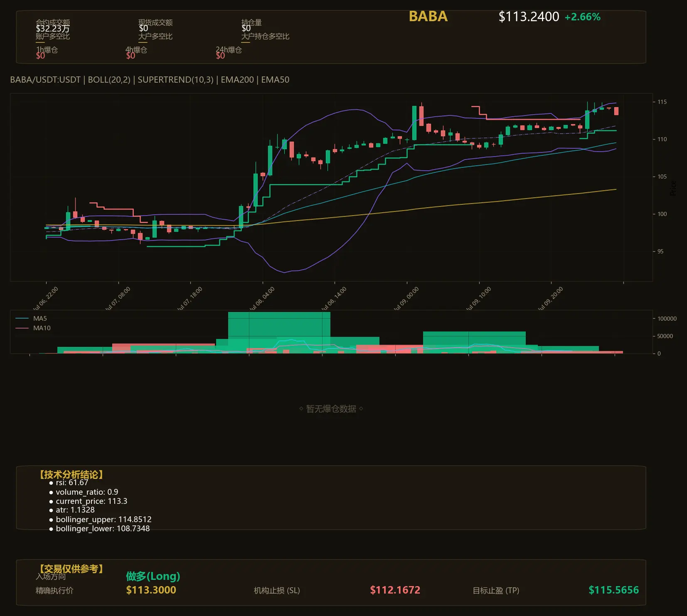Viewport: 687px width, 616px height.
Task: Select the $32.23万 contract volume value
Action: [x=53, y=29]
